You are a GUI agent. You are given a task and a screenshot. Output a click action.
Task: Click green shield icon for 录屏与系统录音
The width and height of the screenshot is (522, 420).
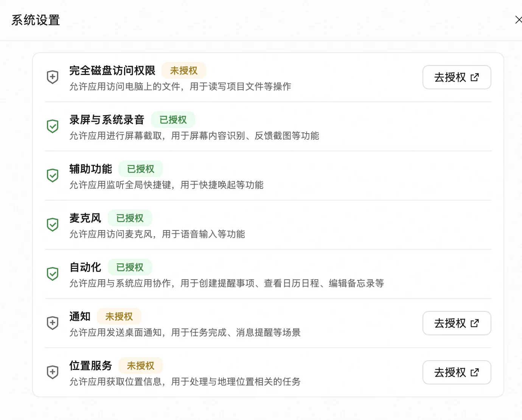(x=53, y=126)
